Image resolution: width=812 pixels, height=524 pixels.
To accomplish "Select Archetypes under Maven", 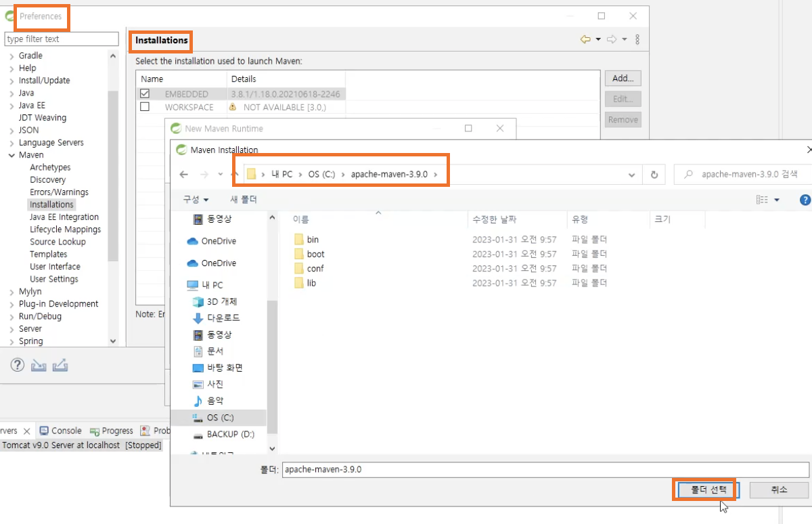I will pos(50,167).
